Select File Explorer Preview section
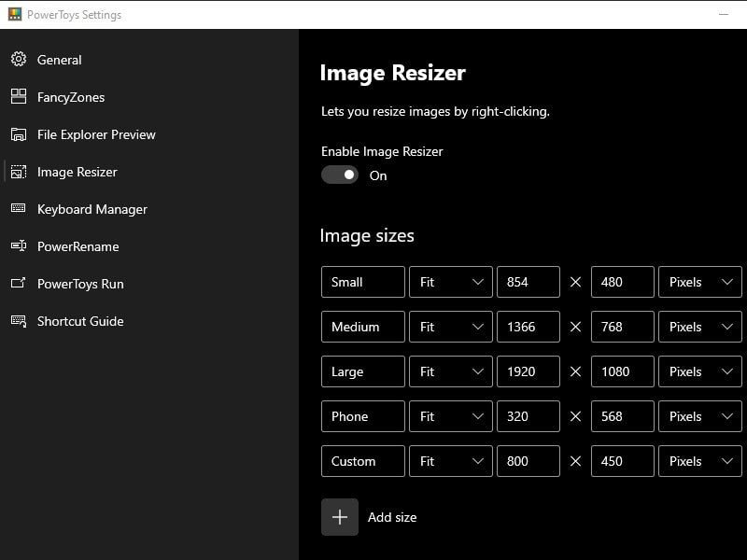Screen dimensions: 747x560 149,134
